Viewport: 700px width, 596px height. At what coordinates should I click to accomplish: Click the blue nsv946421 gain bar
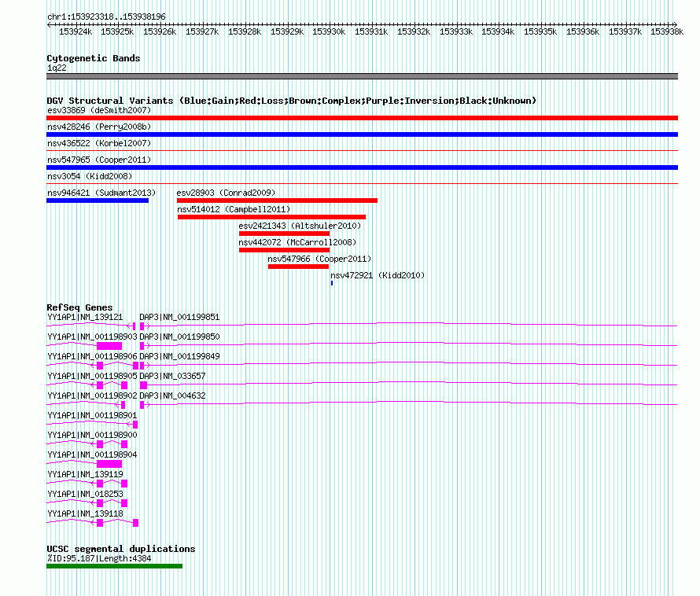pyautogui.click(x=98, y=201)
